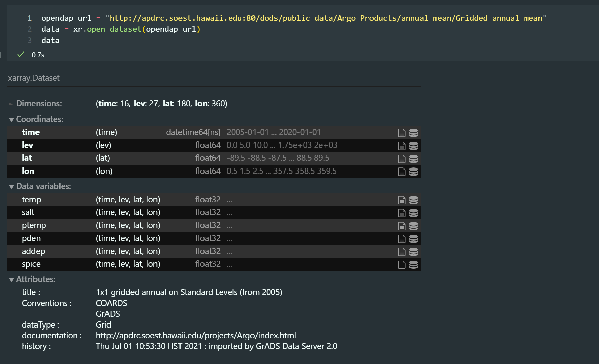Expand the Dimensions section

tap(35, 103)
